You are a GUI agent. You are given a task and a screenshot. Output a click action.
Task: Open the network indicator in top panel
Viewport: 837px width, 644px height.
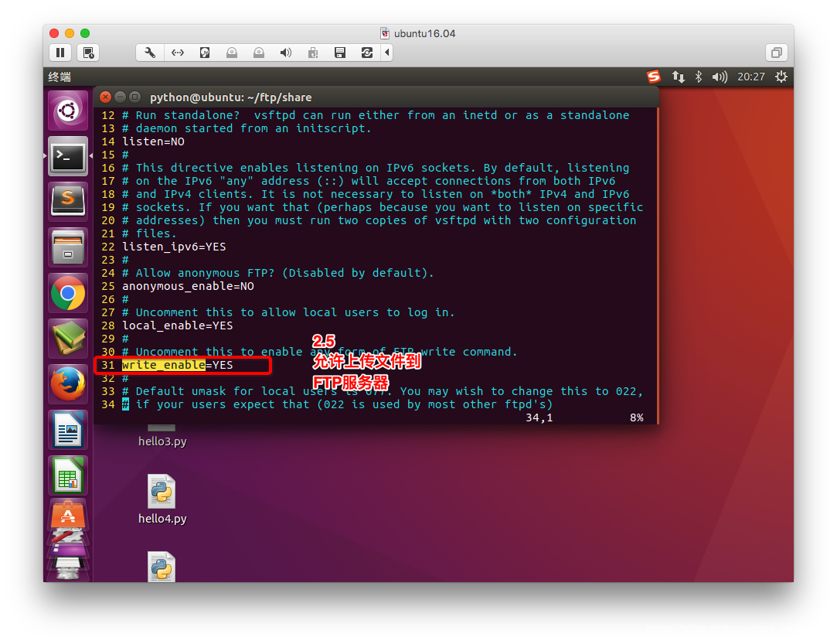[679, 77]
